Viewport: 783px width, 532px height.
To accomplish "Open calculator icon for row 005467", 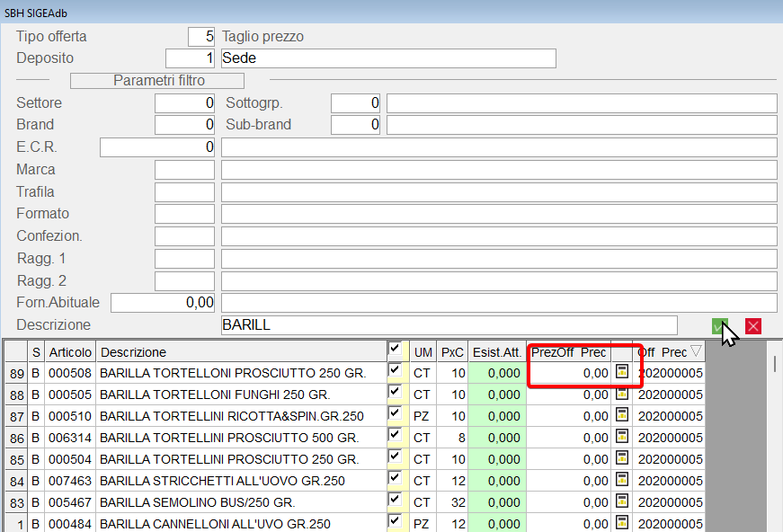I will 622,501.
